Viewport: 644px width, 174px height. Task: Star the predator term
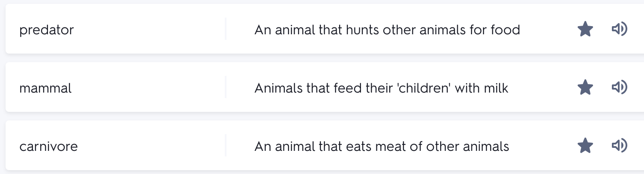click(x=585, y=30)
